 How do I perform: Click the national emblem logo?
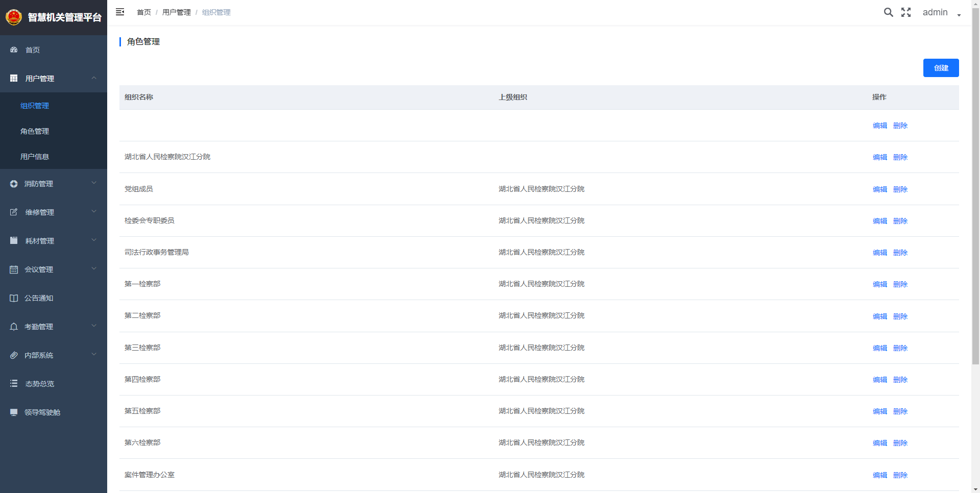tap(14, 17)
